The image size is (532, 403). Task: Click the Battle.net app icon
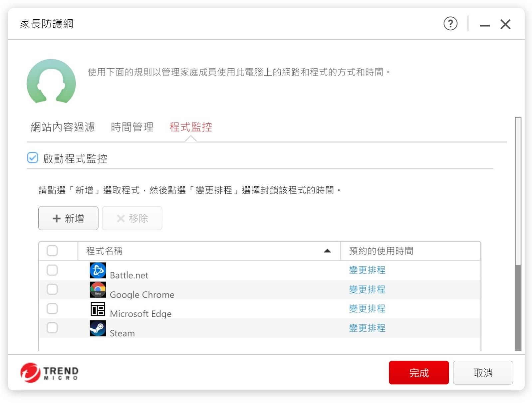tap(98, 270)
